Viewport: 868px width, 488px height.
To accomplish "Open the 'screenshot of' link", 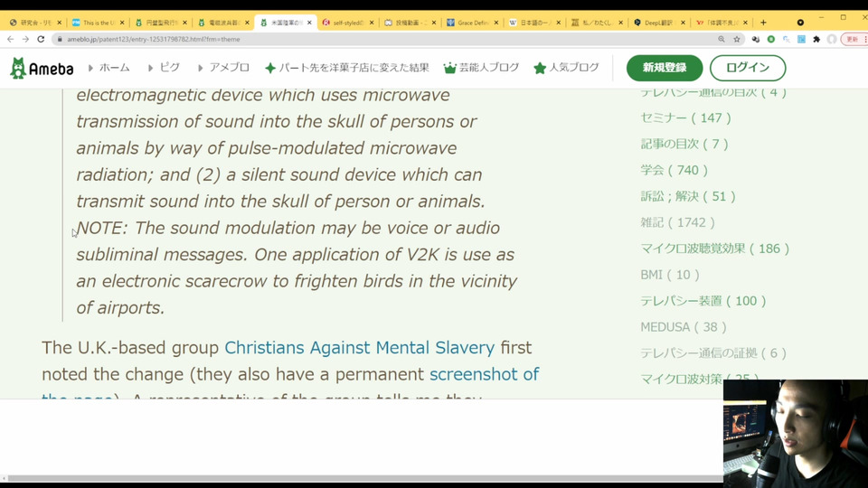I will [484, 374].
